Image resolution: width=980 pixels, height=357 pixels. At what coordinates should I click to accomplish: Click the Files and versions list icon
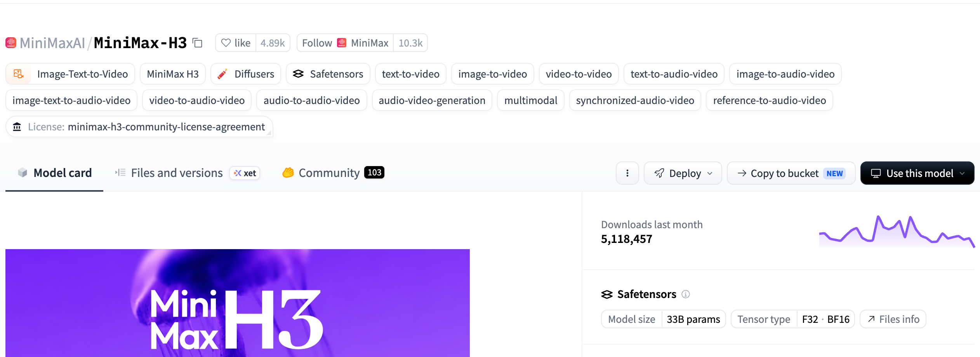click(120, 173)
